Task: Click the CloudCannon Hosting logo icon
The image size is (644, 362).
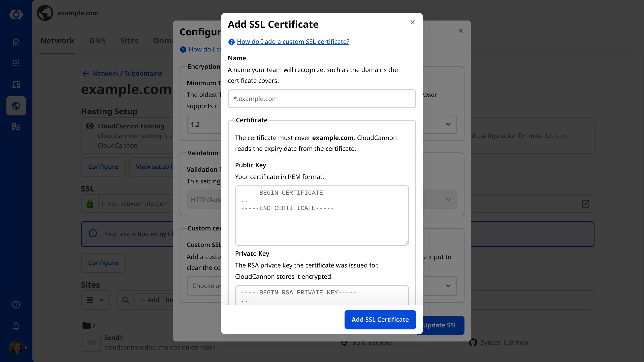Action: (x=90, y=126)
